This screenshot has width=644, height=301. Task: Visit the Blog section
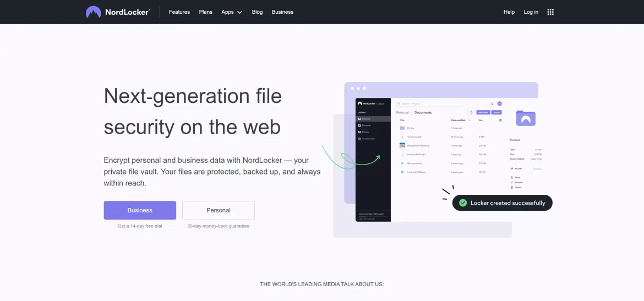(257, 12)
